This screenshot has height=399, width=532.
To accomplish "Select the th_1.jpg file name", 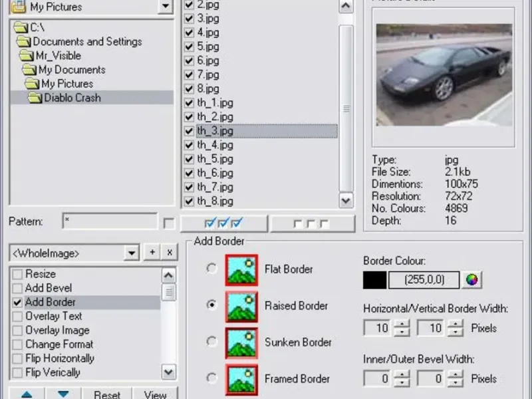I will (215, 103).
